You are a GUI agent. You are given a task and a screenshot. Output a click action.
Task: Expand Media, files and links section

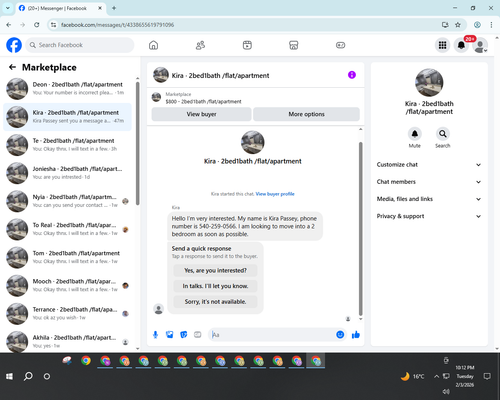point(429,199)
